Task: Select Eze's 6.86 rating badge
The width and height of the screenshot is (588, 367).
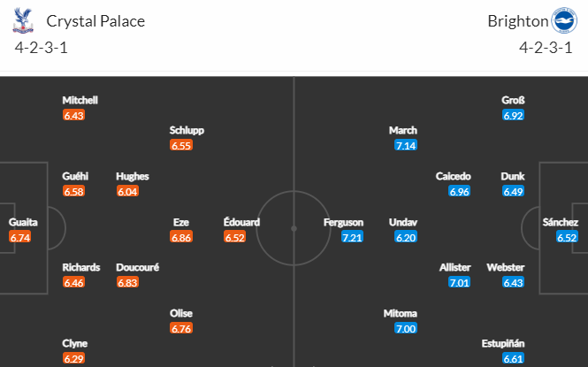Action: [181, 237]
